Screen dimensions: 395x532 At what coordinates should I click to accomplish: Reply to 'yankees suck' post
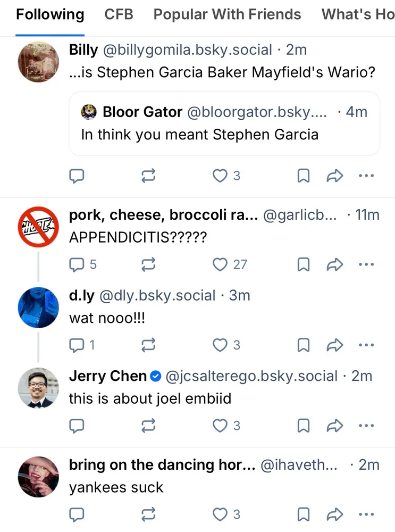click(78, 514)
